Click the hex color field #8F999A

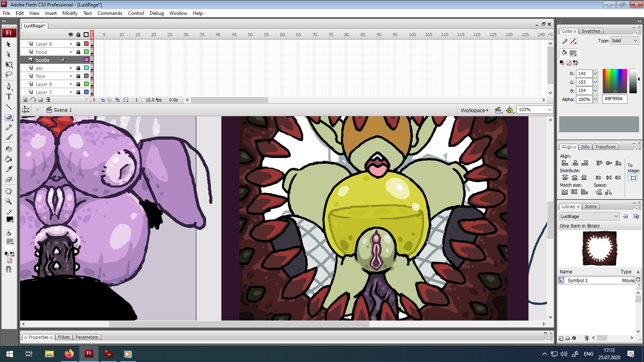click(615, 99)
